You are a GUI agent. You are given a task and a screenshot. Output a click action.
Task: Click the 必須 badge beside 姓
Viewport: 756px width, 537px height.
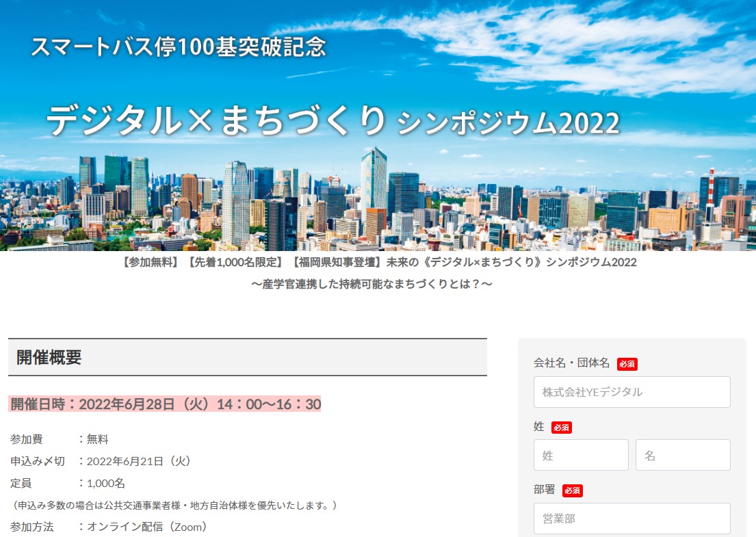click(561, 427)
